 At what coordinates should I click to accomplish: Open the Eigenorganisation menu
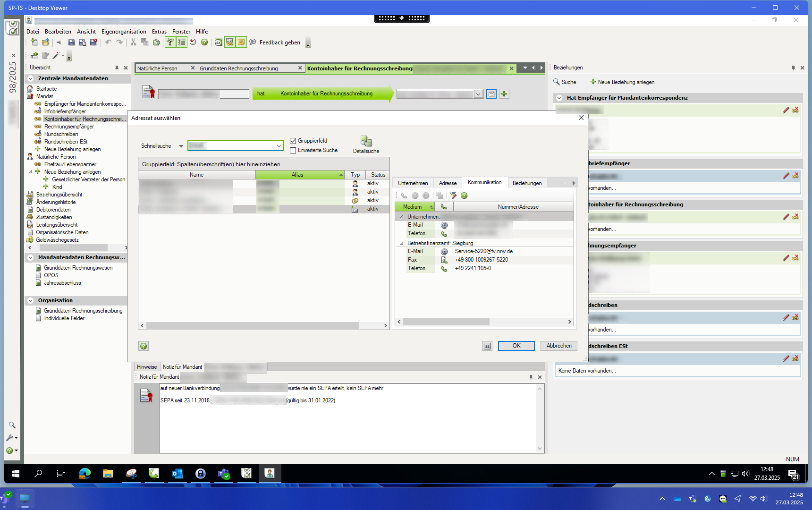(124, 32)
